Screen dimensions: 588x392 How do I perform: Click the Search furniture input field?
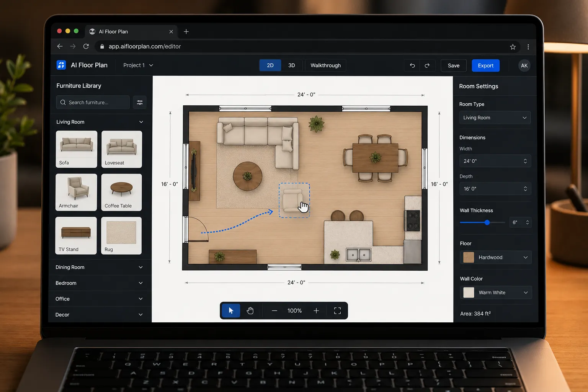93,103
